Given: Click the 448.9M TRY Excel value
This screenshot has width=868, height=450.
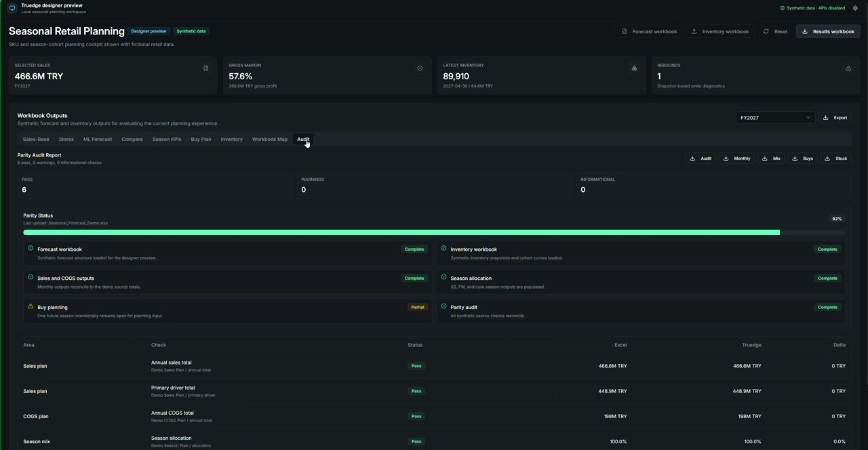Looking at the screenshot, I should pyautogui.click(x=612, y=391).
